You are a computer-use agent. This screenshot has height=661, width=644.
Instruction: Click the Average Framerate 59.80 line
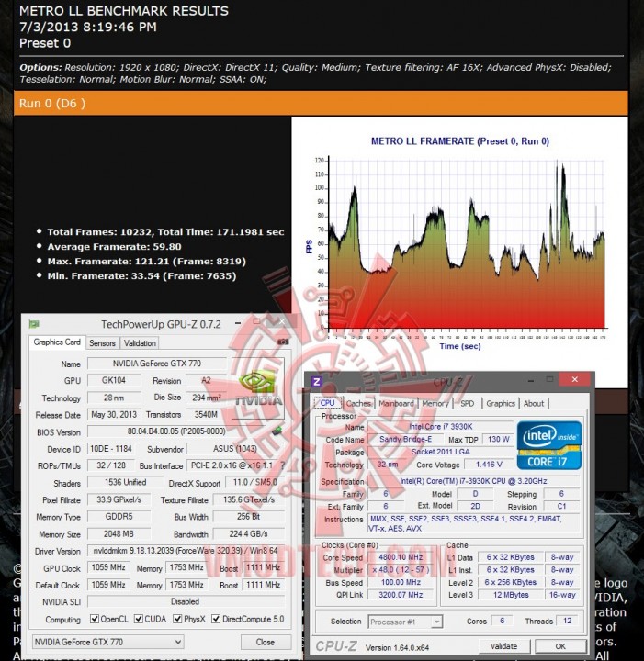[x=114, y=247]
